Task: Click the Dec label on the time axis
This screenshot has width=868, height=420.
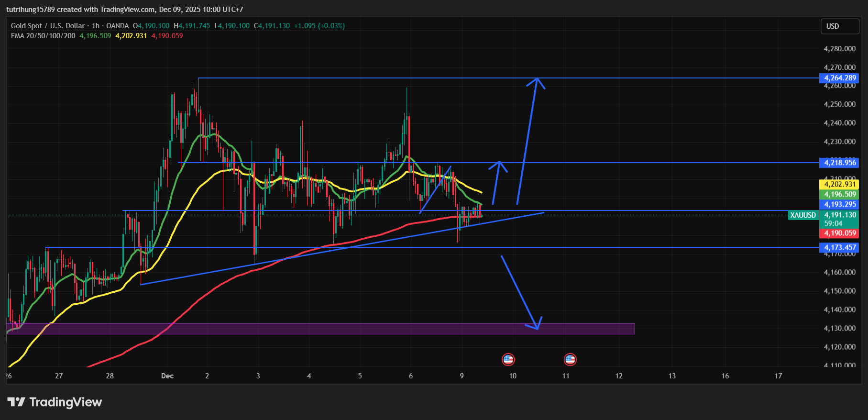Action: pos(167,376)
